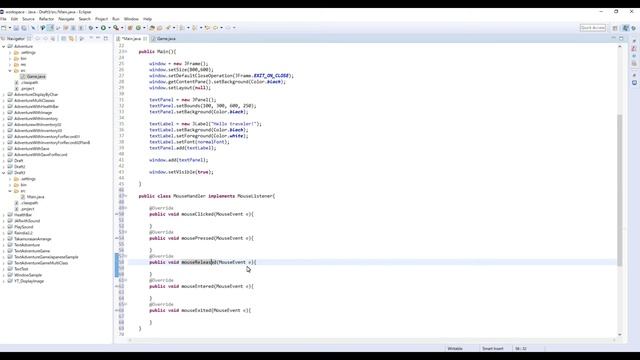Open the Debug dropdown arrow
Image resolution: width=640 pixels, height=360 pixels.
pyautogui.click(x=96, y=28)
